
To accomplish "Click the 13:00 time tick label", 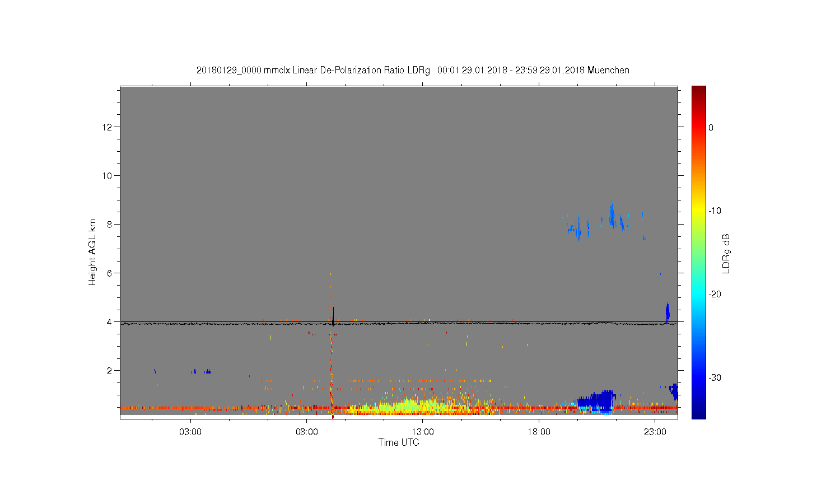I will point(423,432).
